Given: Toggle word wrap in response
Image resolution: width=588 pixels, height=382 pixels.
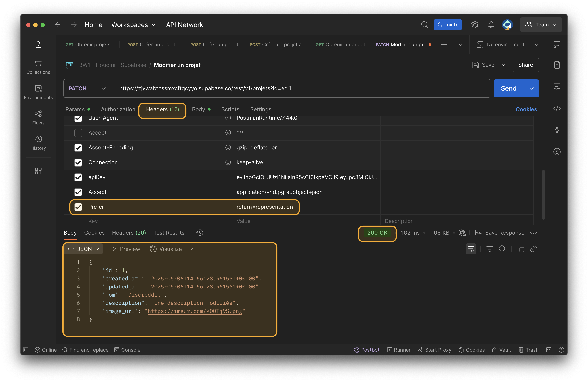Looking at the screenshot, I should 471,249.
